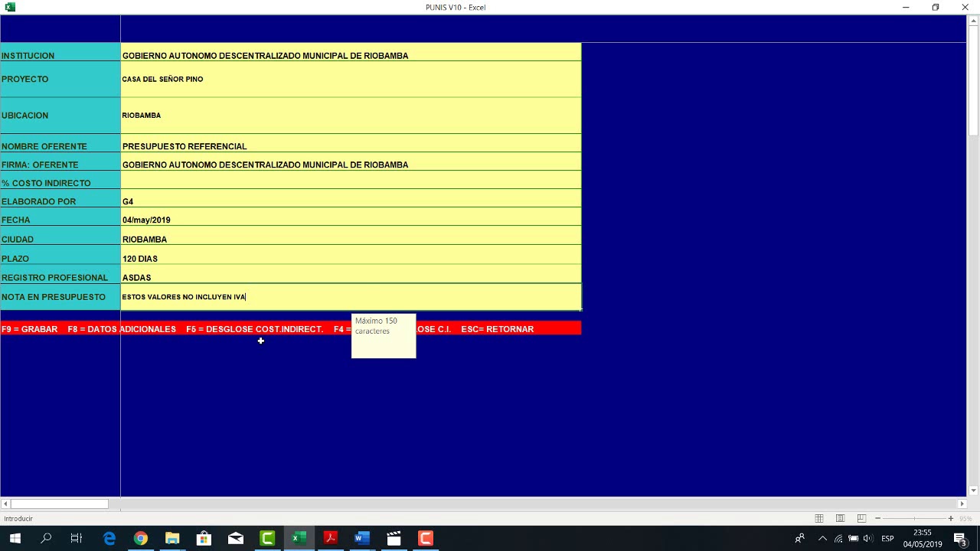The width and height of the screenshot is (980, 551).
Task: Open Microsoft Store from the taskbar
Action: click(x=204, y=538)
